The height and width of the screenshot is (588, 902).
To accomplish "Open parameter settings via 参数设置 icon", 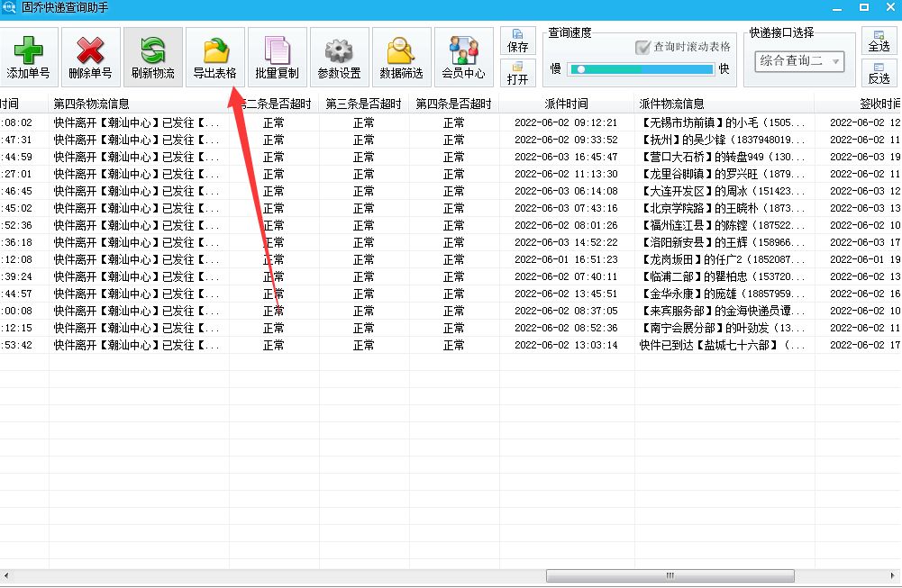I will click(x=339, y=55).
